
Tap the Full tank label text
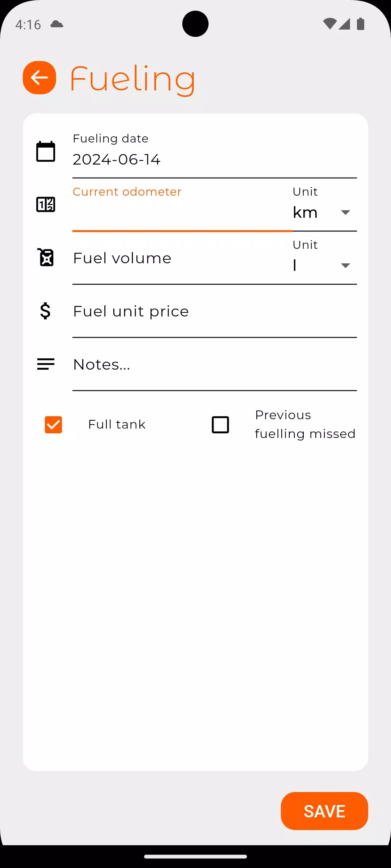point(117,425)
